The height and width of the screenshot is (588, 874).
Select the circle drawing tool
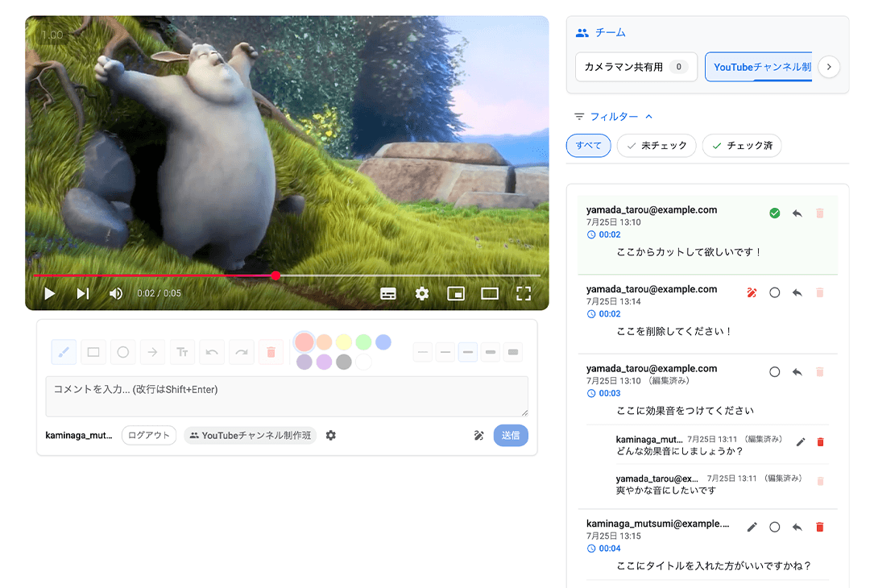122,352
